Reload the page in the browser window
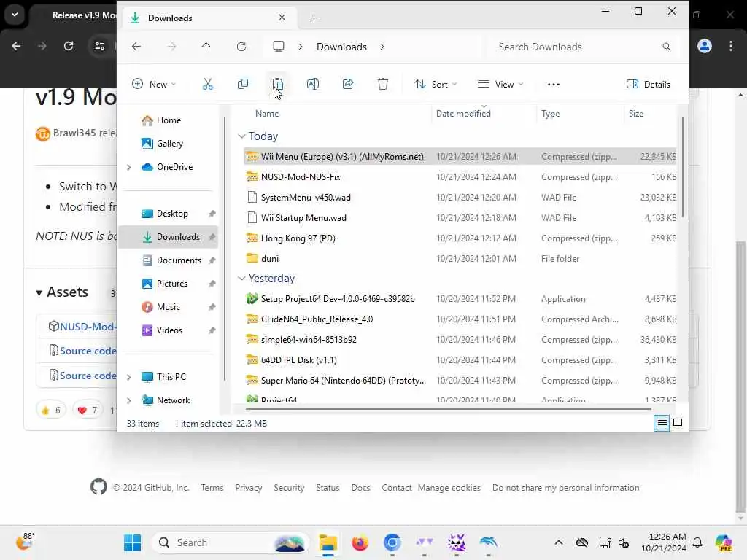747x560 pixels. (69, 46)
